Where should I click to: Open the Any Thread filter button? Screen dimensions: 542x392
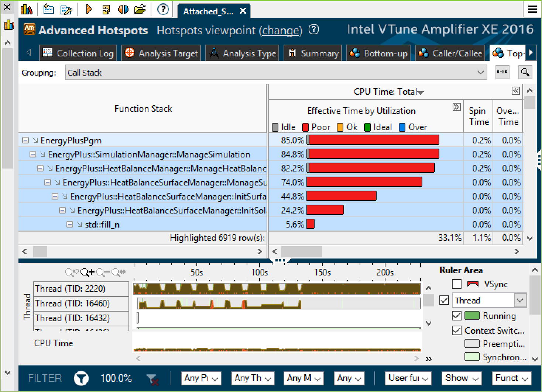coord(253,378)
